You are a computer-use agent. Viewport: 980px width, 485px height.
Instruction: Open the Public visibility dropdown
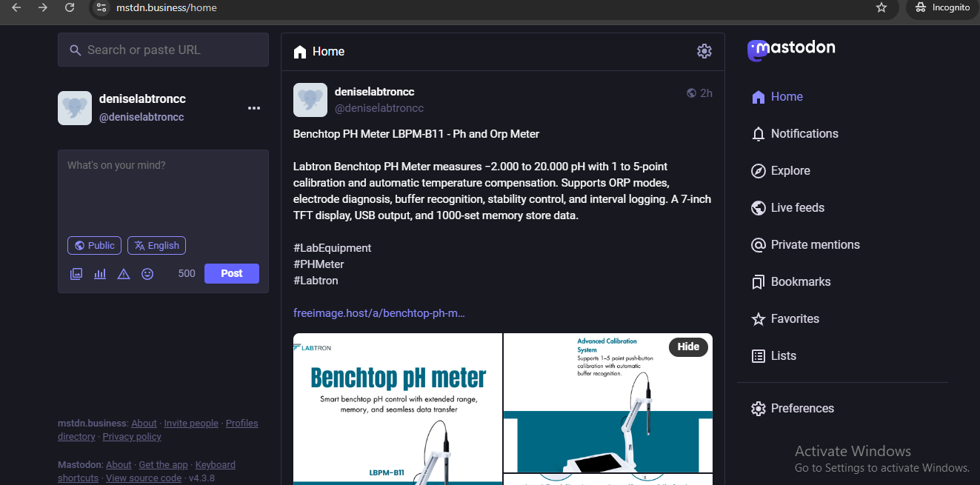pyautogui.click(x=94, y=246)
